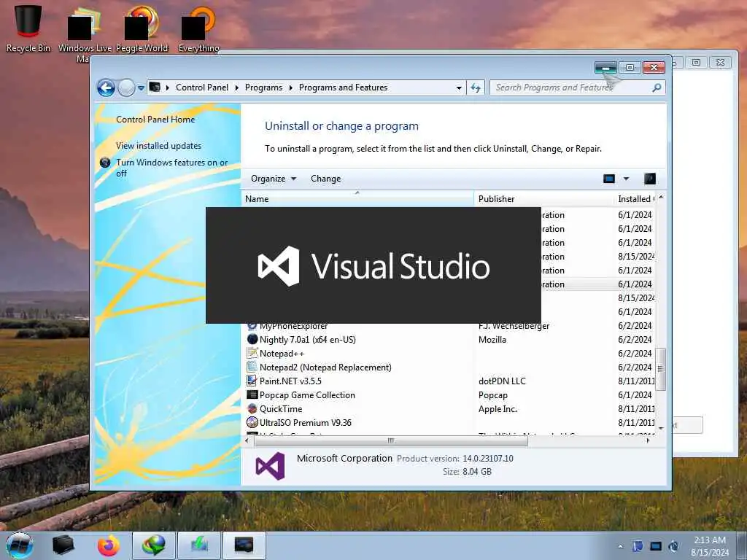Screen dimensions: 747x560
Task: Click the list's scroll up arrow
Action: (x=661, y=197)
